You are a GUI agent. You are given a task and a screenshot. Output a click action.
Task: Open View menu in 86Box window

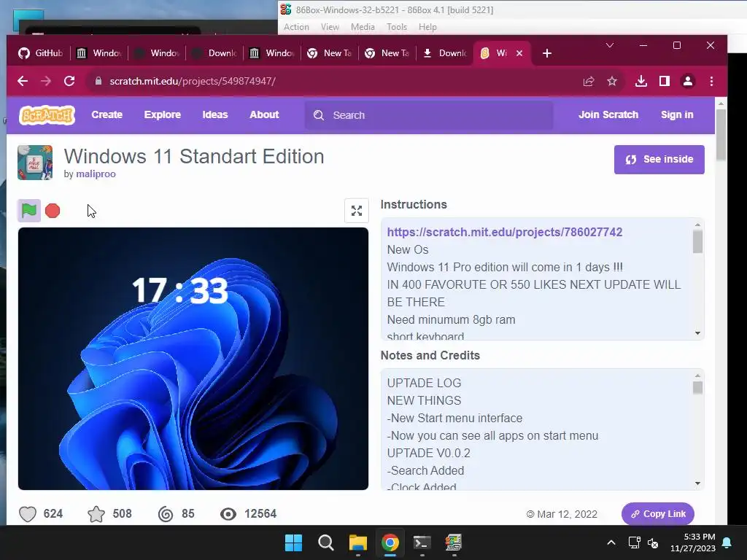[330, 27]
